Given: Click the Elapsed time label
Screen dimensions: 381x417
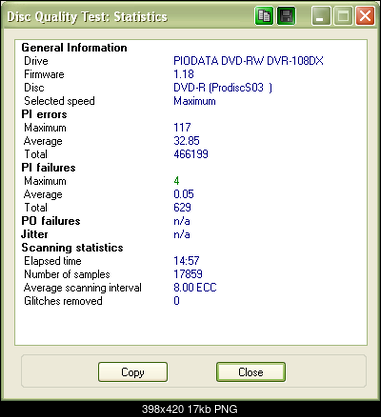Looking at the screenshot, I should point(53,261).
